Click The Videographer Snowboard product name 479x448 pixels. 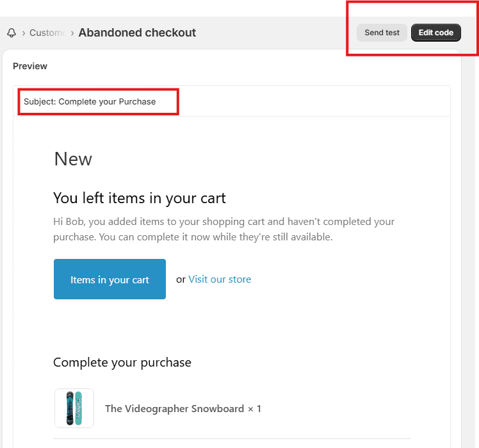(174, 408)
